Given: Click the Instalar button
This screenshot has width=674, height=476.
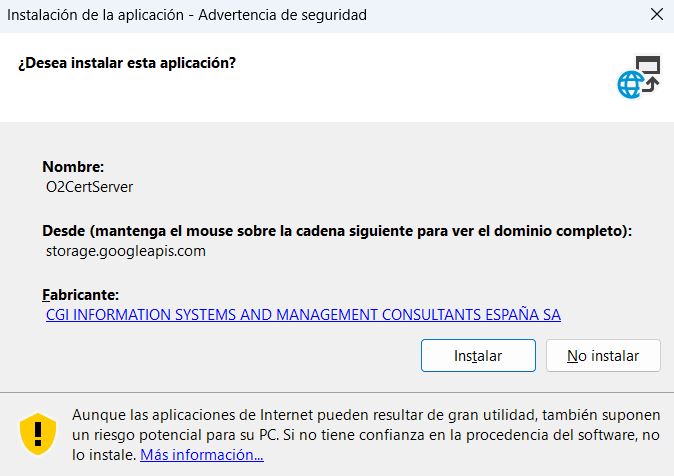Looking at the screenshot, I should pos(478,356).
